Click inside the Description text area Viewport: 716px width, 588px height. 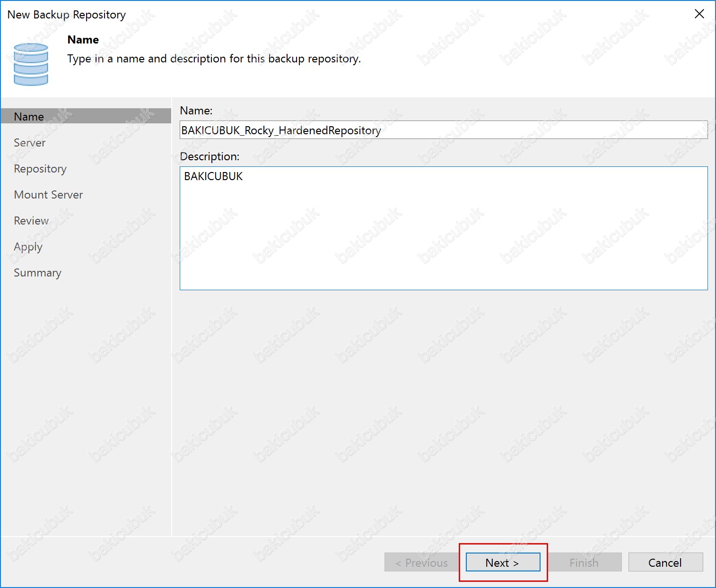coord(444,228)
